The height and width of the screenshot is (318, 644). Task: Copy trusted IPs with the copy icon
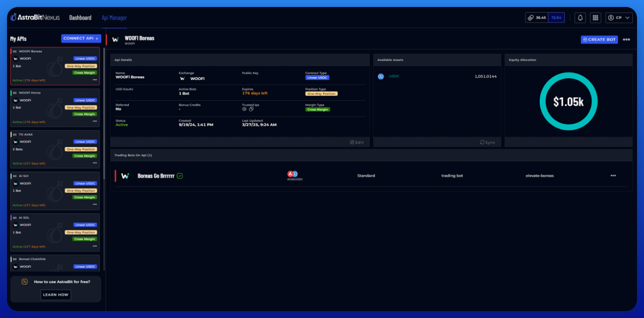pos(251,109)
